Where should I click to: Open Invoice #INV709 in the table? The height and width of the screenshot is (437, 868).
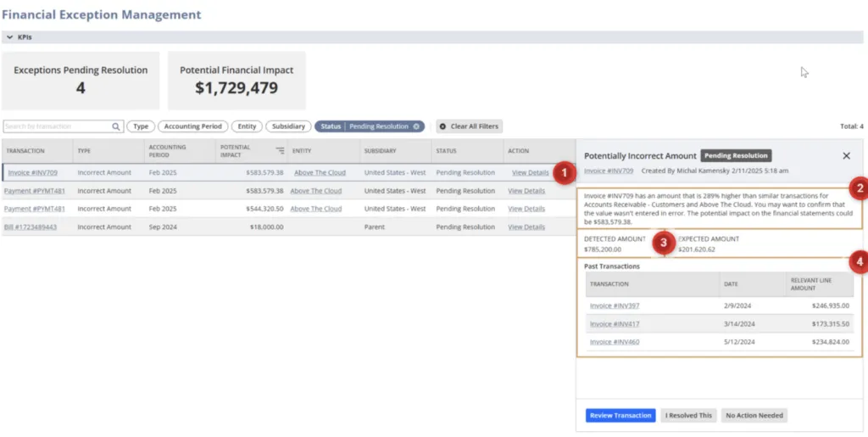coord(33,172)
